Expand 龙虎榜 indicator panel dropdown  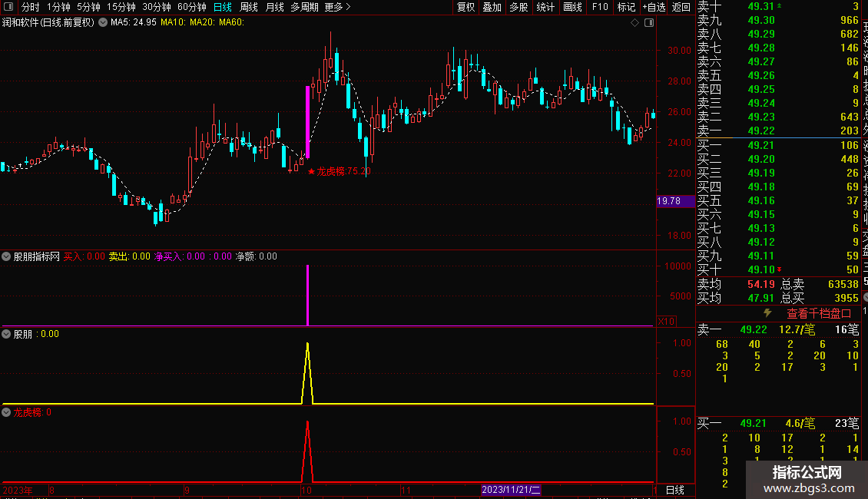click(6, 412)
